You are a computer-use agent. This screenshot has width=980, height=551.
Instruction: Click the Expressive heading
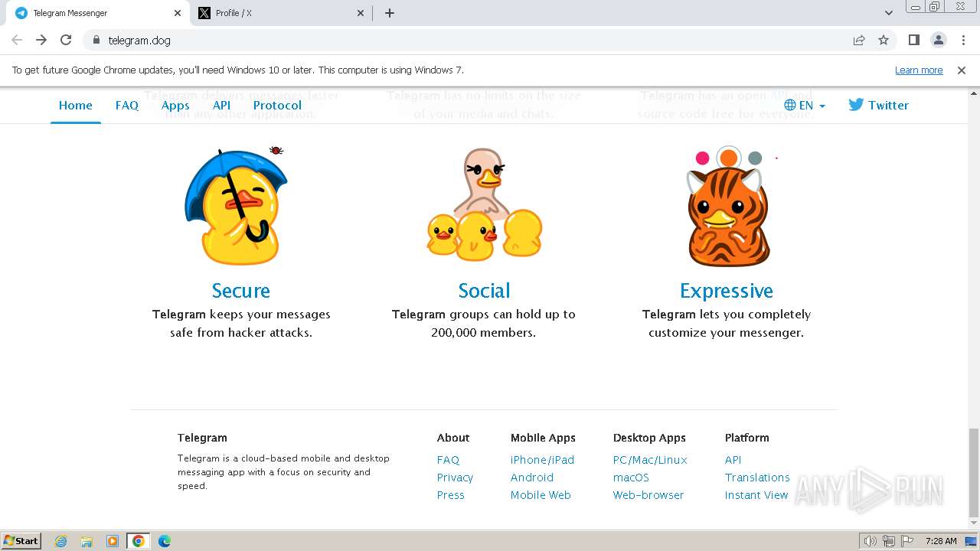(727, 291)
